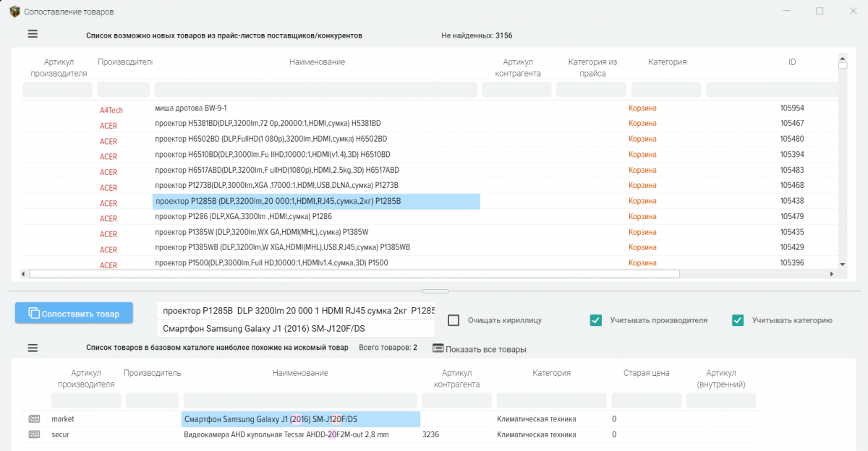
Task: Sort top list by the Наименование column header
Action: click(317, 62)
